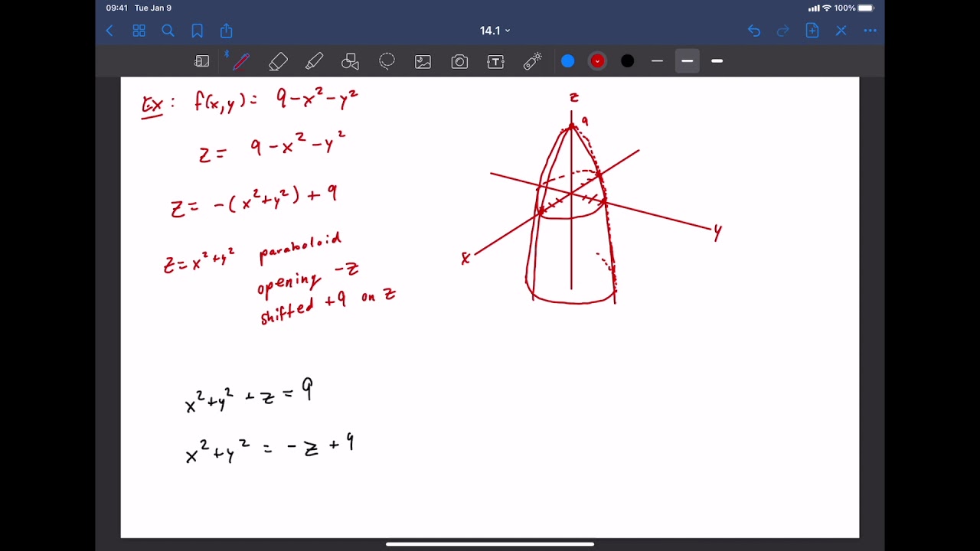This screenshot has height=551, width=980.
Task: Tap the Wi-Fi icon in status bar
Action: pos(826,8)
